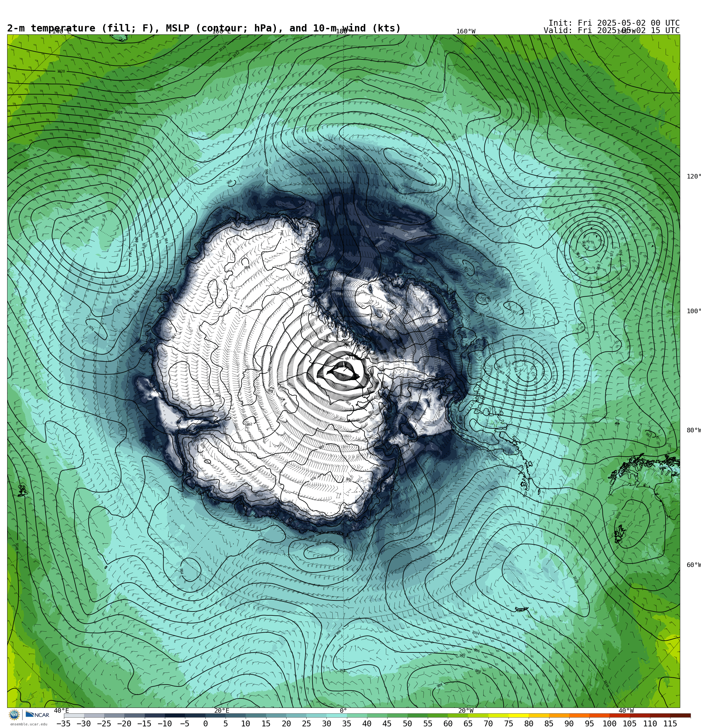Click the colorbar label "0"
Image resolution: width=701 pixels, height=728 pixels.
pos(205,723)
